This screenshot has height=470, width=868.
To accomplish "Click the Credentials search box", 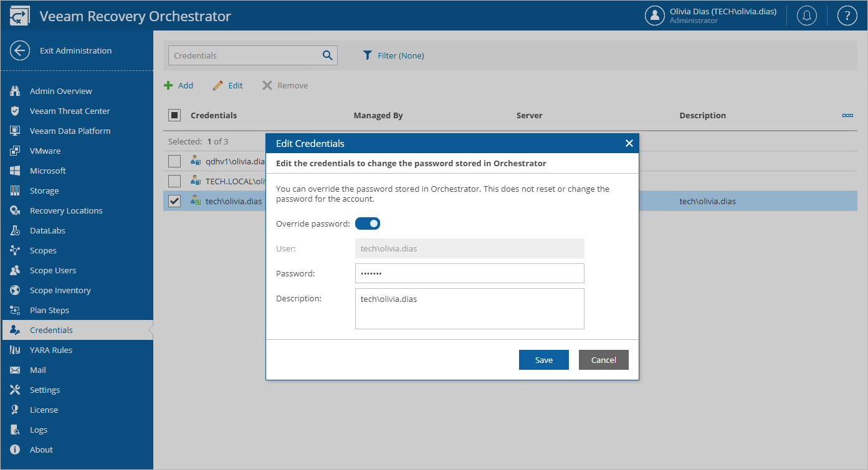I will click(x=253, y=55).
